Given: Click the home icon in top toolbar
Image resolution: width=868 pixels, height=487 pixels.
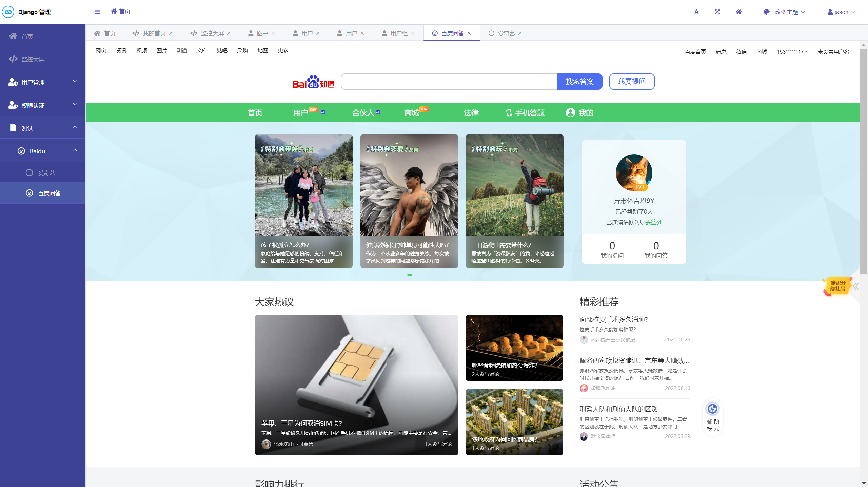Looking at the screenshot, I should coord(739,12).
